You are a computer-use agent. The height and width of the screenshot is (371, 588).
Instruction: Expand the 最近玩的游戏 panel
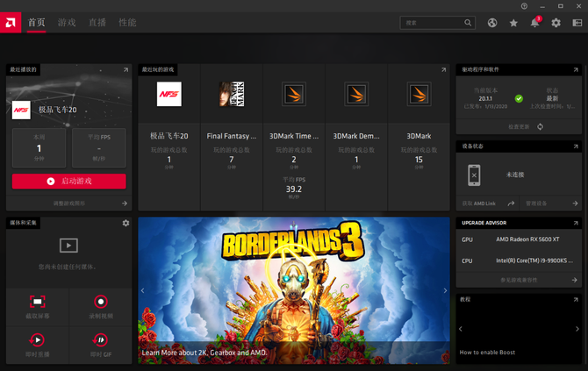443,69
